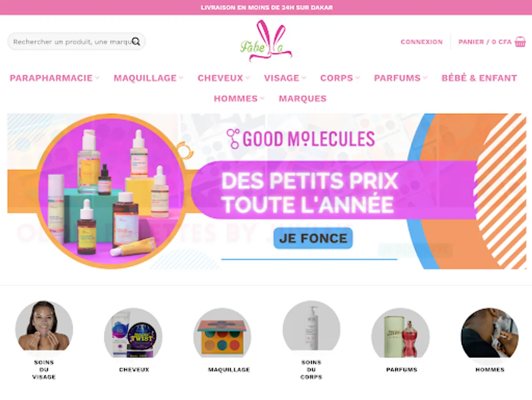Open the Parfums navigation dropdown
The height and width of the screenshot is (400, 532).
pyautogui.click(x=401, y=78)
